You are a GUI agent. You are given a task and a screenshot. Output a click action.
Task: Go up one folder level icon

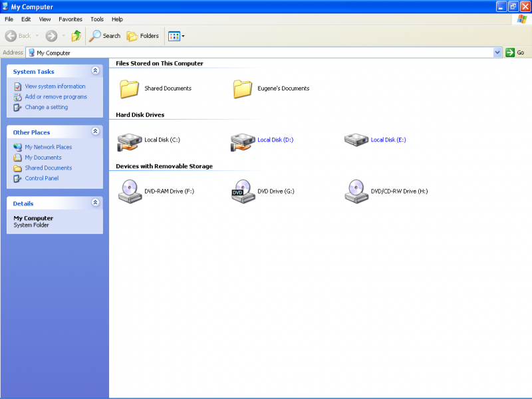[76, 36]
